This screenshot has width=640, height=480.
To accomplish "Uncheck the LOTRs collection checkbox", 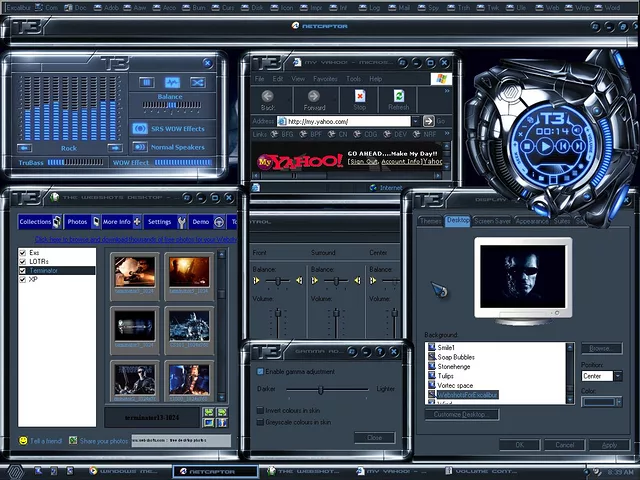I will [x=23, y=261].
